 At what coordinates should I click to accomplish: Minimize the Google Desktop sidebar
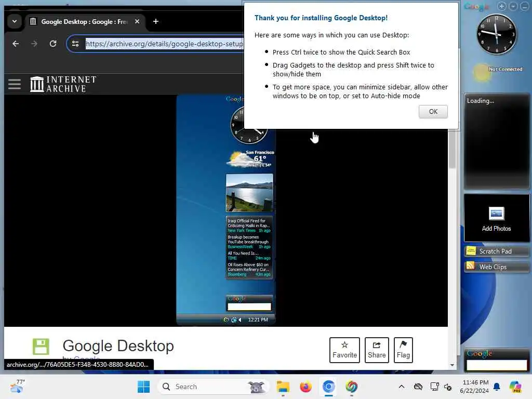coord(525,6)
